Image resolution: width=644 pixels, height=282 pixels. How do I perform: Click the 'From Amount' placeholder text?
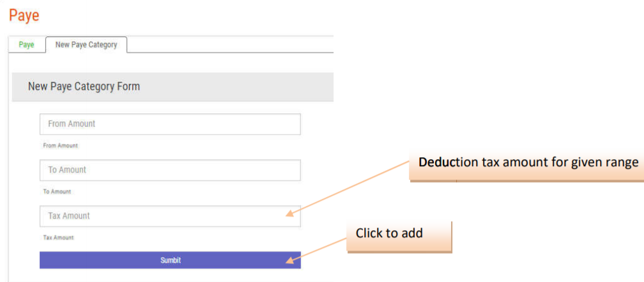tap(72, 124)
